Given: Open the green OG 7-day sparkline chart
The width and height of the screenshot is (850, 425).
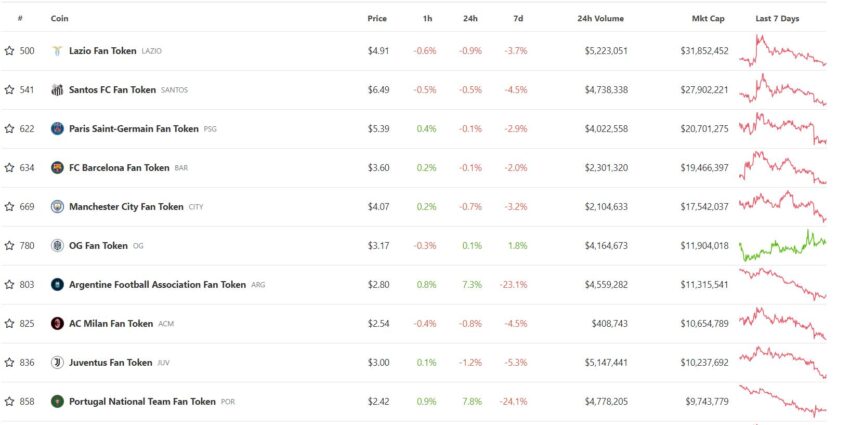Looking at the screenshot, I should pyautogui.click(x=783, y=246).
